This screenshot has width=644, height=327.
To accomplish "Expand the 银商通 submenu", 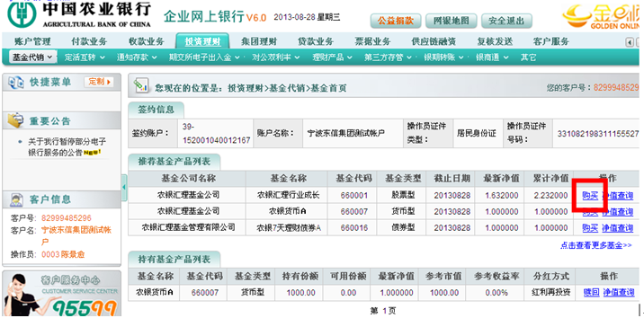I will click(x=492, y=57).
